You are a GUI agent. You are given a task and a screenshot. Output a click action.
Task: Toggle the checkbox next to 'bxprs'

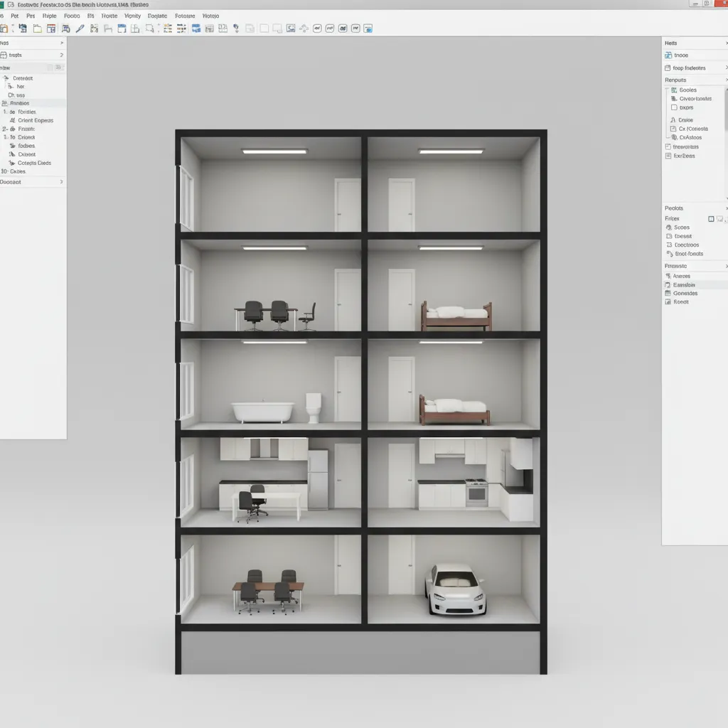674,107
